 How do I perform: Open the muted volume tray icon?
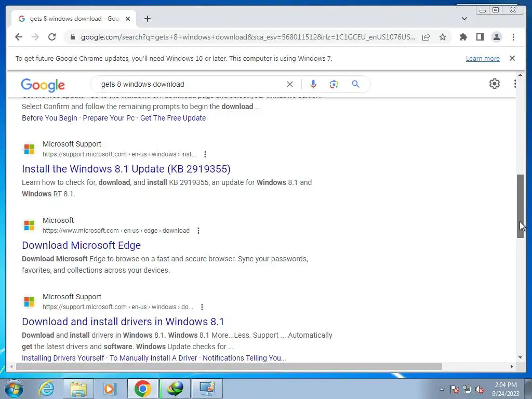[x=480, y=389]
